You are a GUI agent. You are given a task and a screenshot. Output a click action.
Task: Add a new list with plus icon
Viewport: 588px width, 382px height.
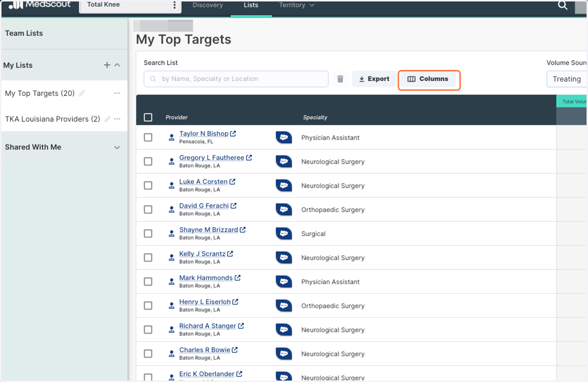pos(107,65)
